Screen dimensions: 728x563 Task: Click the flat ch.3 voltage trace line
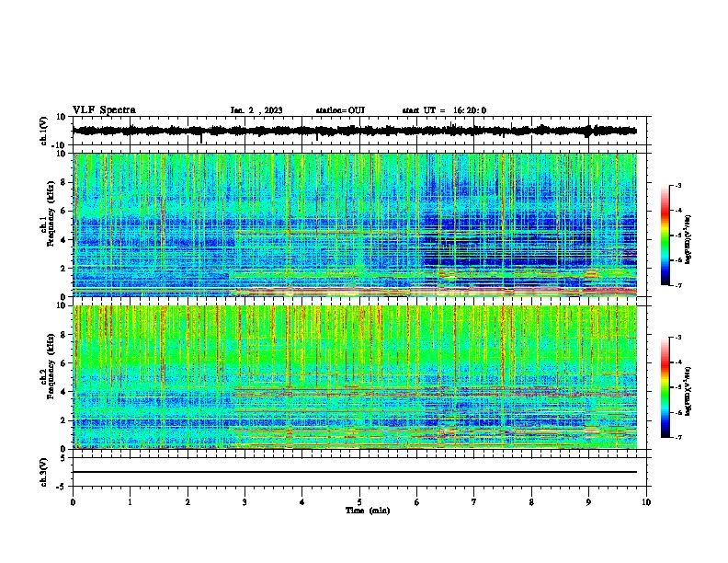tap(354, 472)
